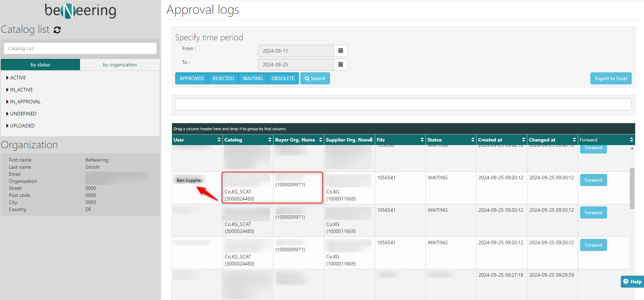Image resolution: width=644 pixels, height=300 pixels.
Task: Toggle the APPROVED status filter
Action: point(191,78)
